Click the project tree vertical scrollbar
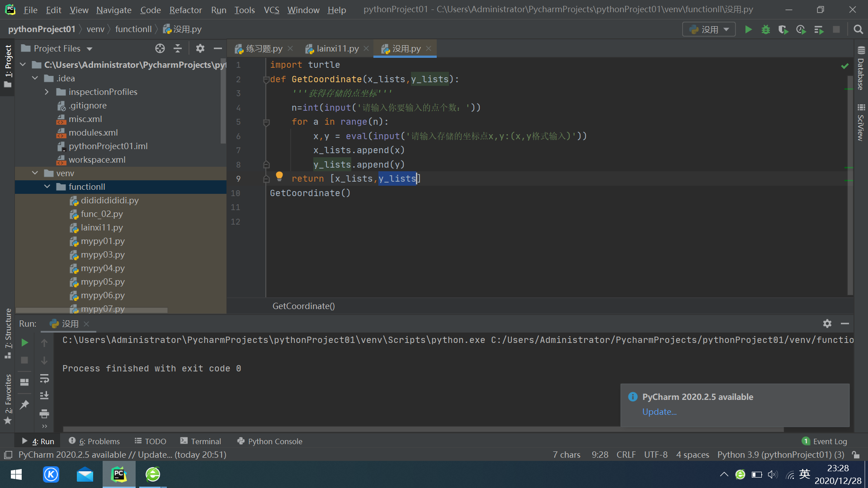 point(223,101)
